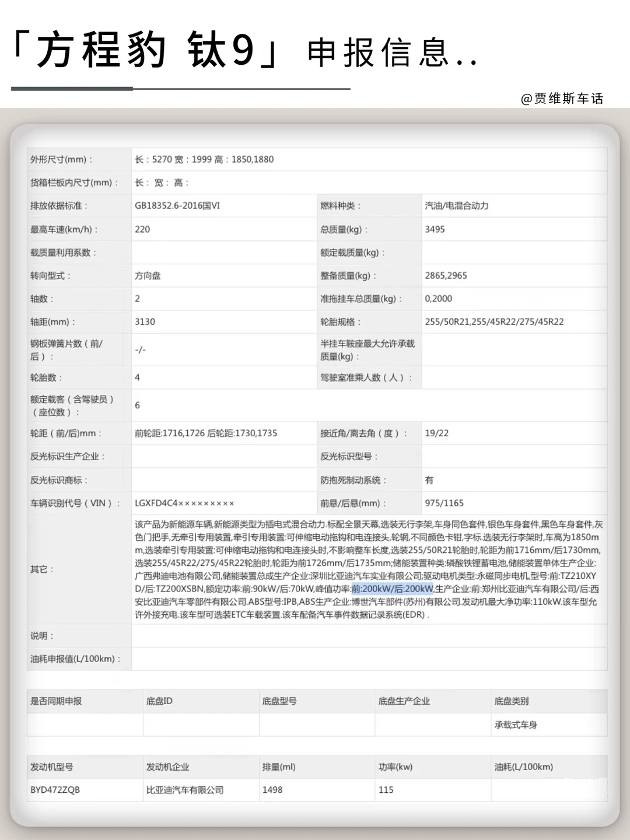Image resolution: width=630 pixels, height=840 pixels.
Task: Click trailer mass value 0,2000
Action: [x=438, y=299]
